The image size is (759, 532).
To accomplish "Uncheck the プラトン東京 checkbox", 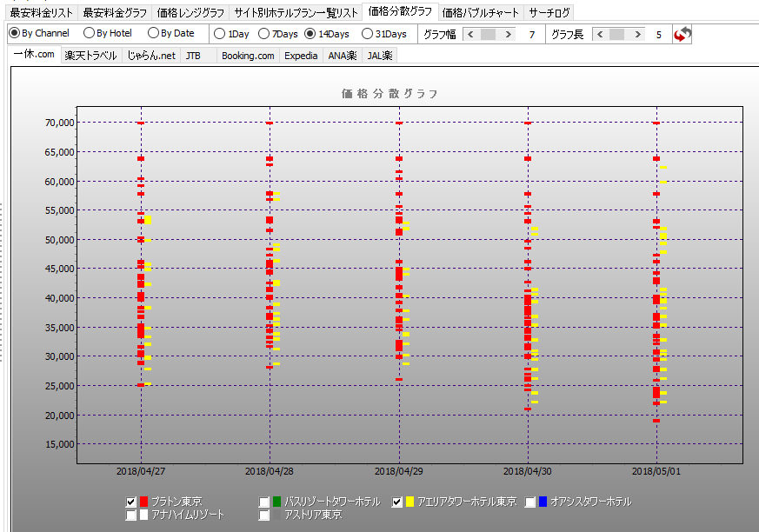I will [x=131, y=502].
